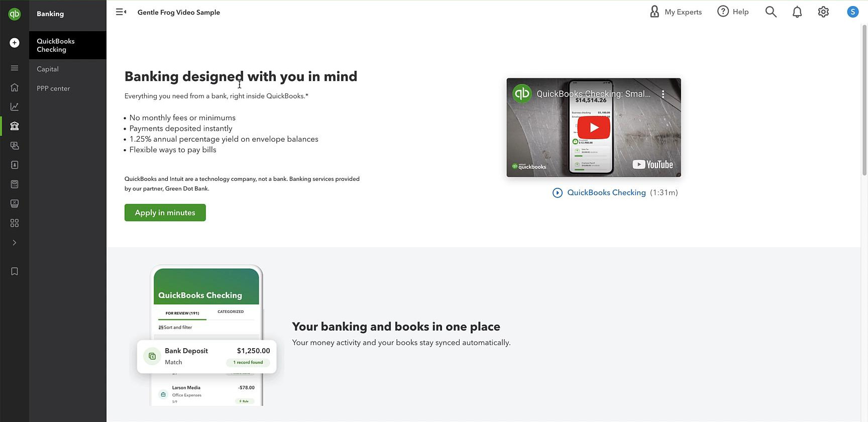
Task: Expand more navigation items chevron
Action: tap(15, 243)
